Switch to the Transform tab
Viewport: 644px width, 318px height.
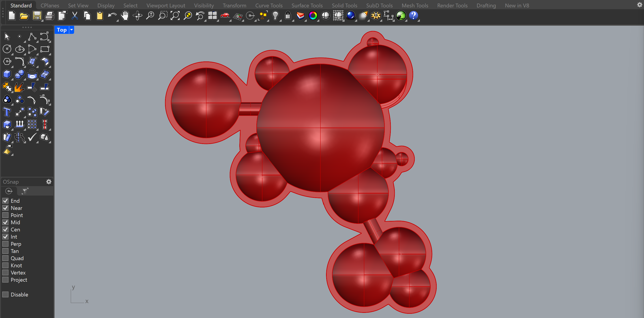(x=234, y=5)
